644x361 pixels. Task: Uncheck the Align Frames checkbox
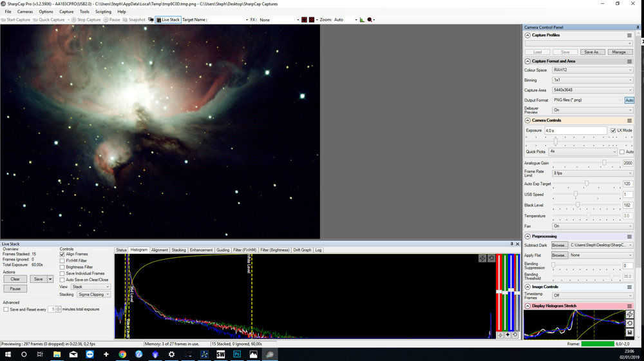[62, 255]
